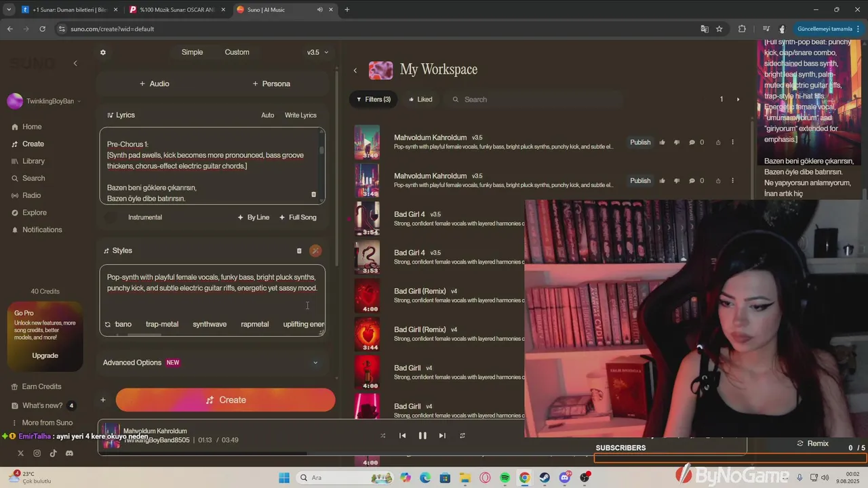Select Write Lyrics mode
This screenshot has height=488, width=868.
click(300, 115)
